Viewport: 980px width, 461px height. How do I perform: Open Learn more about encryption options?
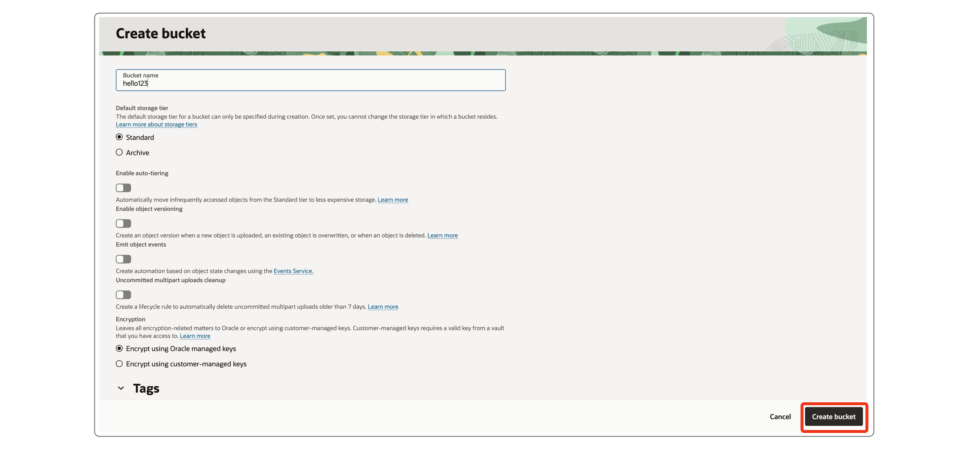click(195, 336)
